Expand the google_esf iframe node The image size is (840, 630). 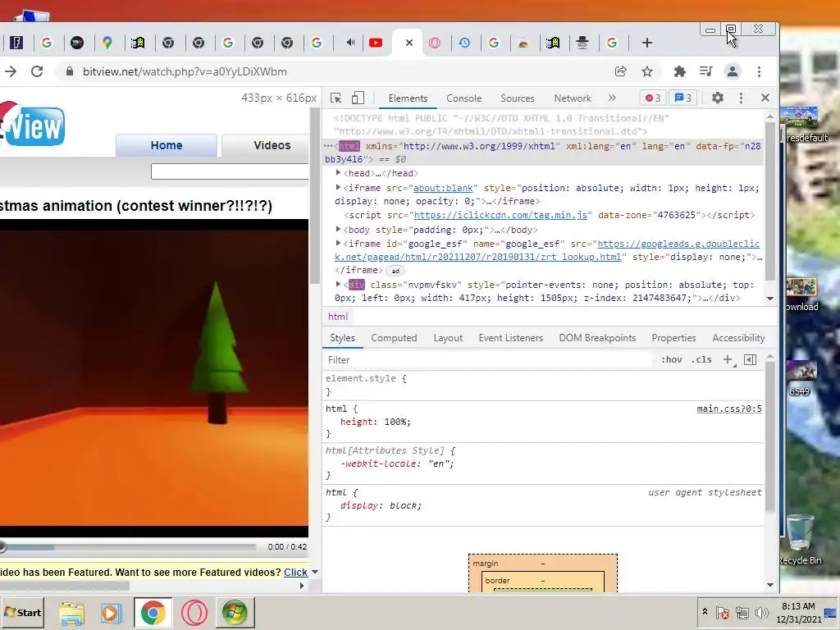coord(338,243)
